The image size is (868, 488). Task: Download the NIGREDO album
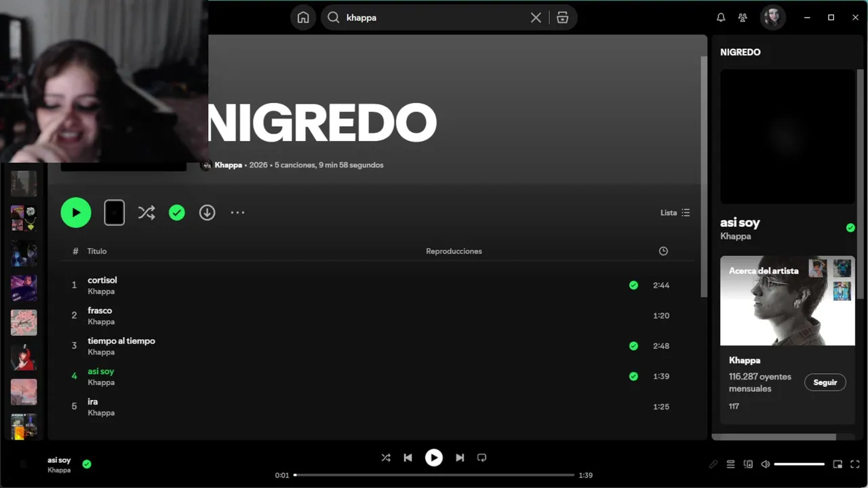tap(207, 213)
